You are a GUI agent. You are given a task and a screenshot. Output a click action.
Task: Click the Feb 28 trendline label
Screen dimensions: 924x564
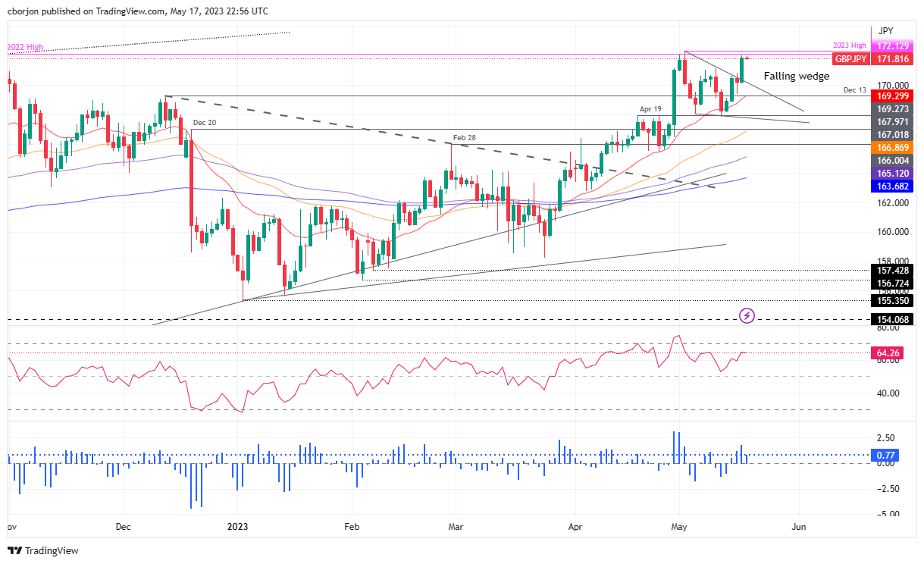click(465, 138)
